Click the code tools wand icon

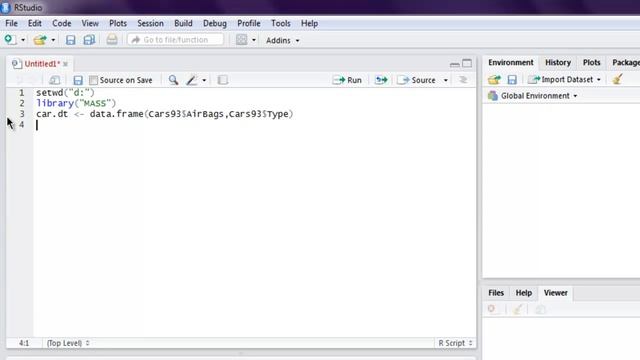tap(191, 80)
